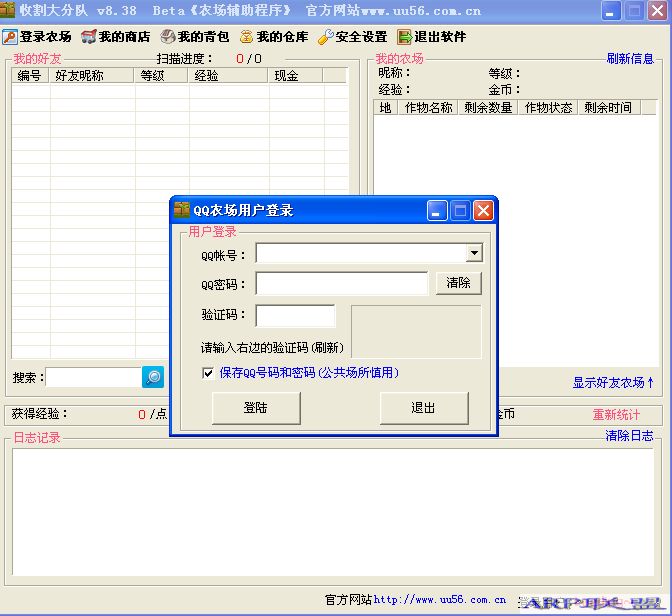Open the http://www.uu56.com.cn website link
The width and height of the screenshot is (672, 616).
(440, 600)
